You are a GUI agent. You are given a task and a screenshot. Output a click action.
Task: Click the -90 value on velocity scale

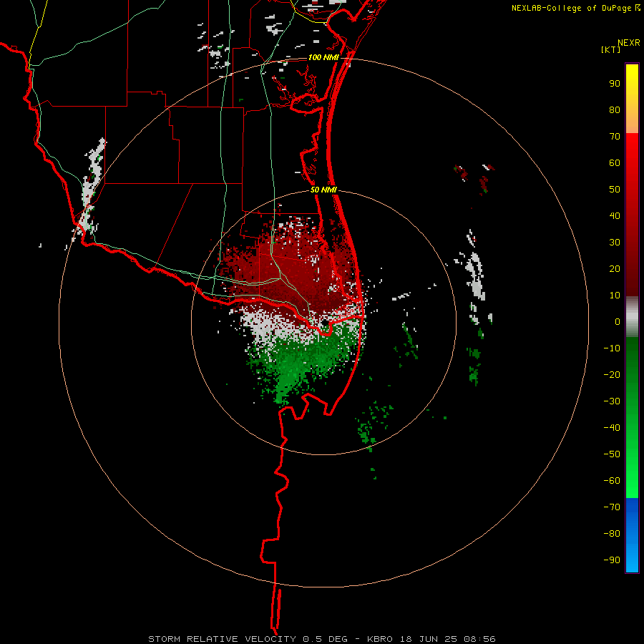[612, 560]
